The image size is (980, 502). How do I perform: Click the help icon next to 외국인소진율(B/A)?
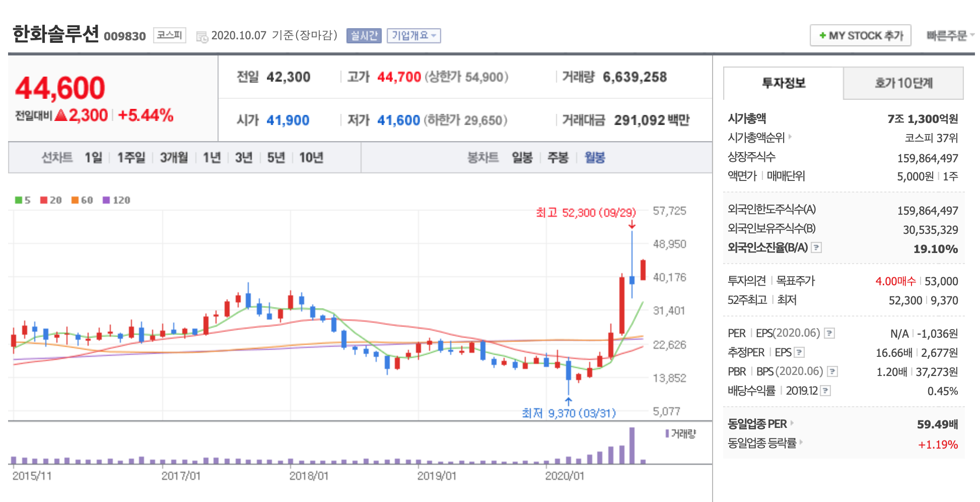coord(816,247)
